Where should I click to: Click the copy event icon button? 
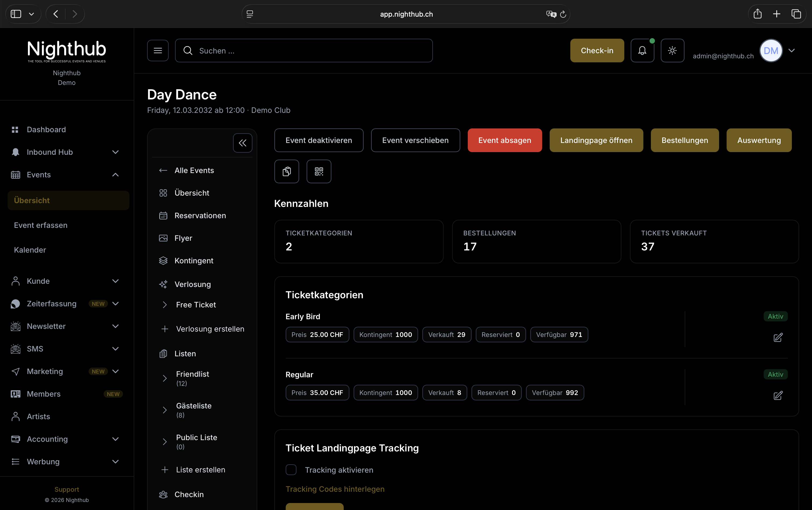(x=287, y=171)
